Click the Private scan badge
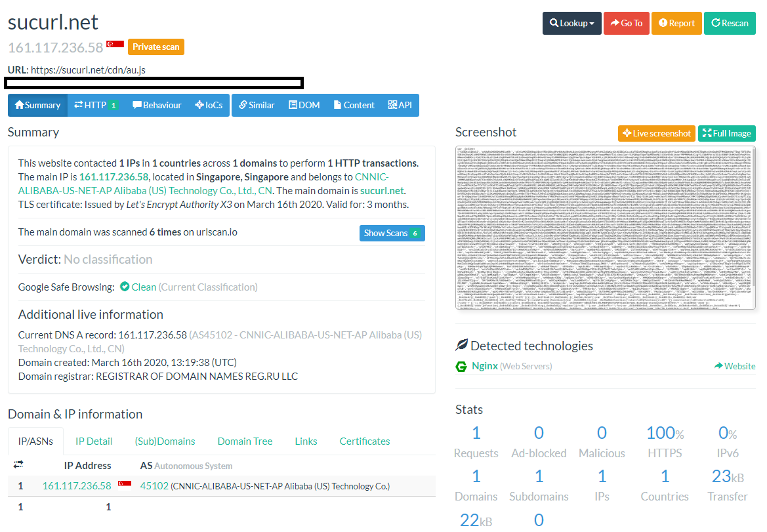The image size is (767, 532). pyautogui.click(x=156, y=47)
